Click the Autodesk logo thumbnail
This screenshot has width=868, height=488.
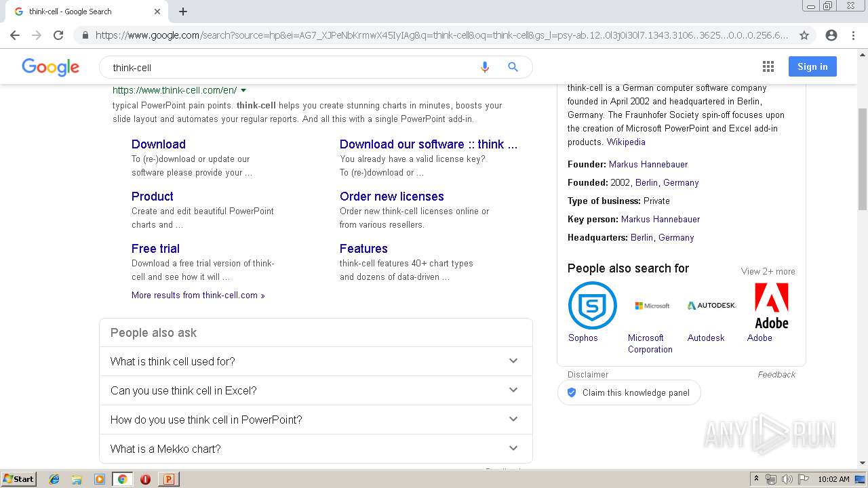(x=711, y=306)
